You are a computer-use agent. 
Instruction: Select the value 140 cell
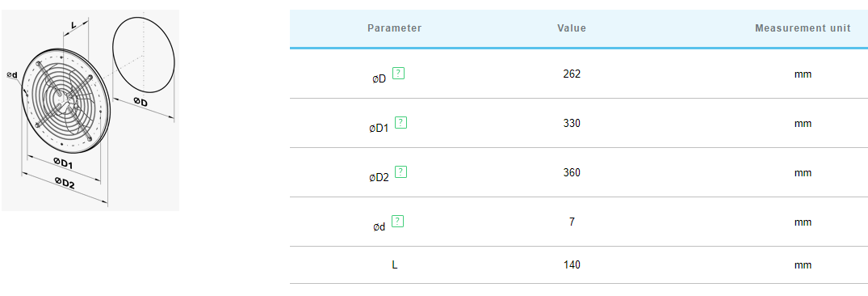click(x=572, y=265)
